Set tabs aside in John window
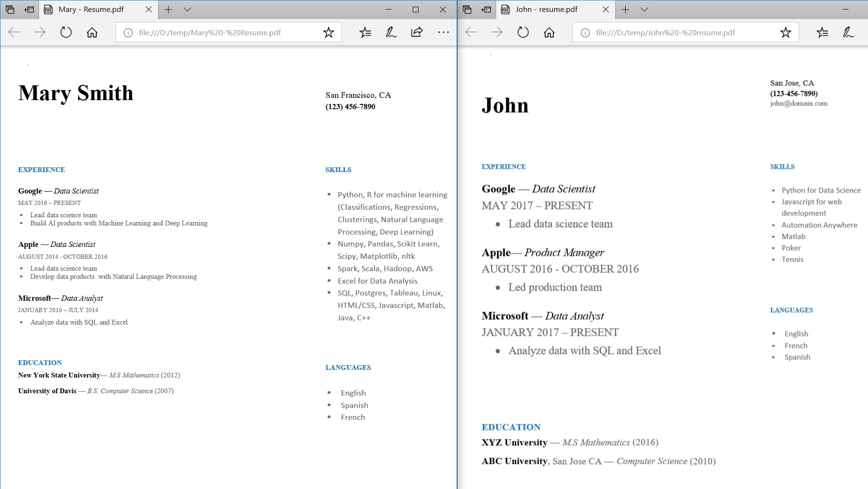This screenshot has height=489, width=868. (486, 9)
